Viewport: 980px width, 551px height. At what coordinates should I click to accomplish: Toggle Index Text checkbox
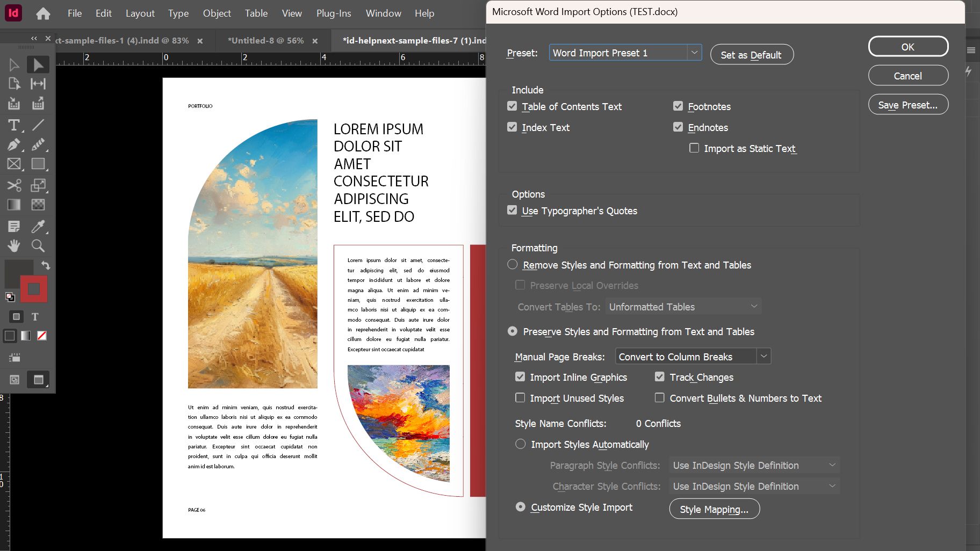[512, 127]
